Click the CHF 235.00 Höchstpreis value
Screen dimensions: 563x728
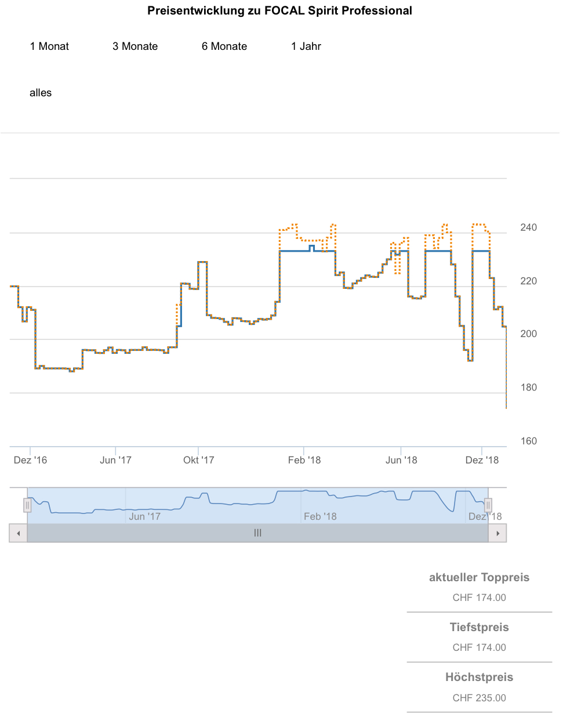479,698
